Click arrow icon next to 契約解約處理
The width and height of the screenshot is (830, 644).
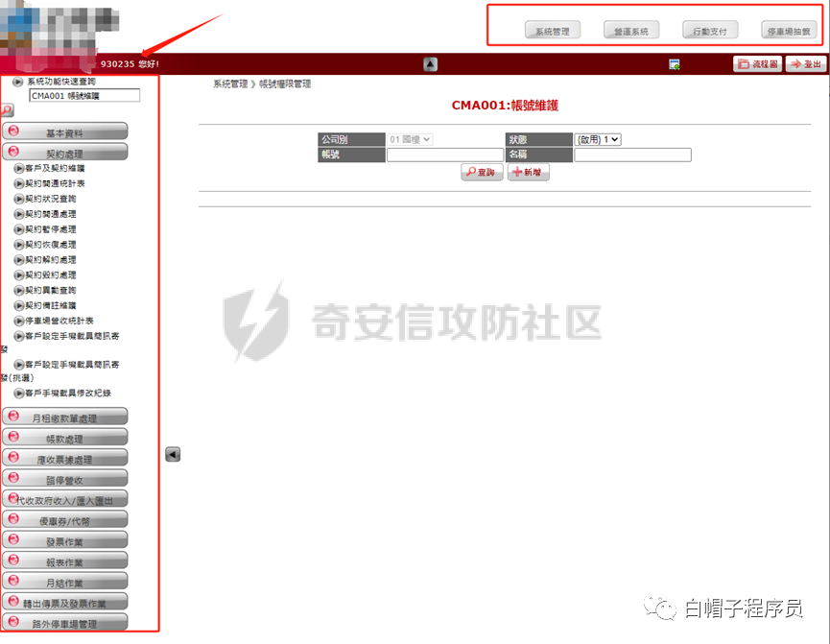(19, 260)
